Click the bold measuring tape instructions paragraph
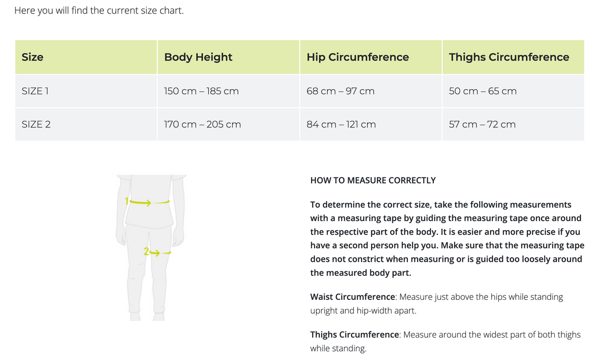 pos(446,239)
